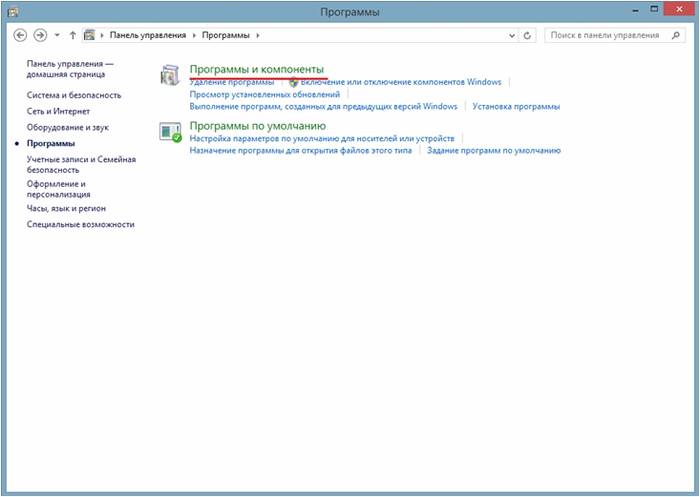This screenshot has width=700, height=497.
Task: Open Оборудование и звук category
Action: tap(67, 127)
